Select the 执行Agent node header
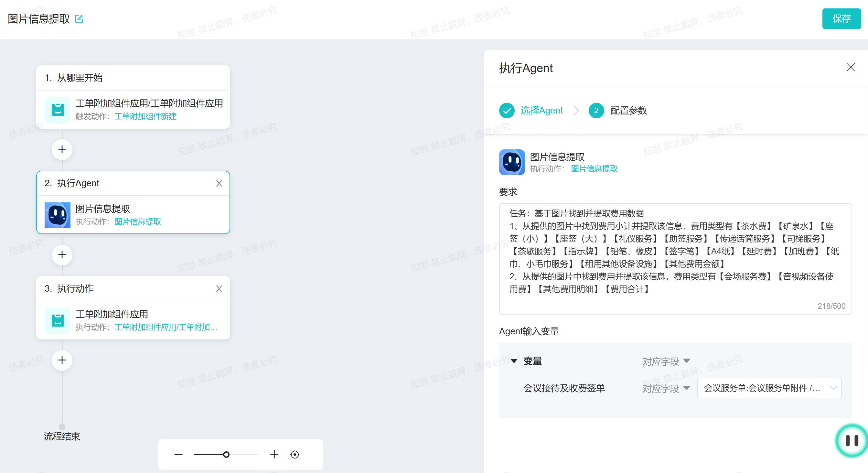868x473 pixels. click(x=133, y=183)
